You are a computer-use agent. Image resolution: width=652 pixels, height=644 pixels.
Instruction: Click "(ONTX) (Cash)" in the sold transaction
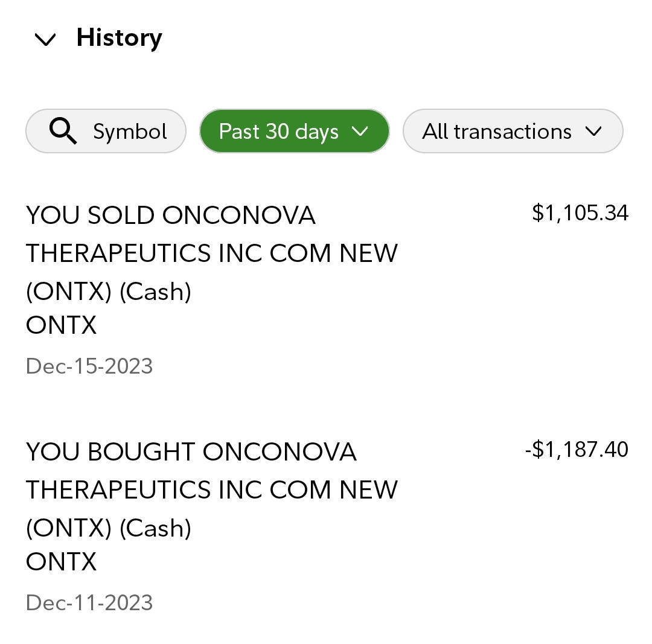tap(109, 292)
